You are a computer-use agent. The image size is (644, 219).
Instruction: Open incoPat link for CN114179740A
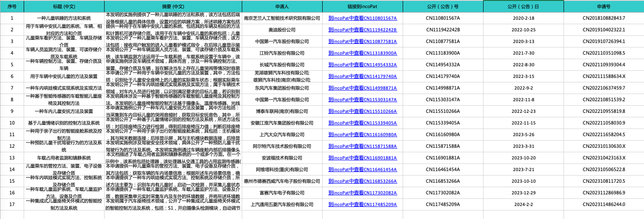point(362,77)
